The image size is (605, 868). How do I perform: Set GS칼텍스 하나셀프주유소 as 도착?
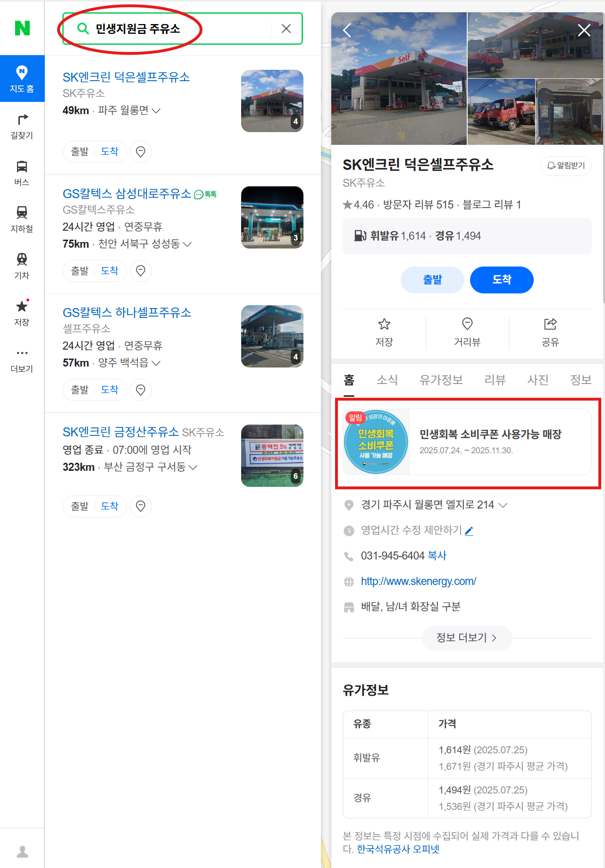click(x=109, y=390)
